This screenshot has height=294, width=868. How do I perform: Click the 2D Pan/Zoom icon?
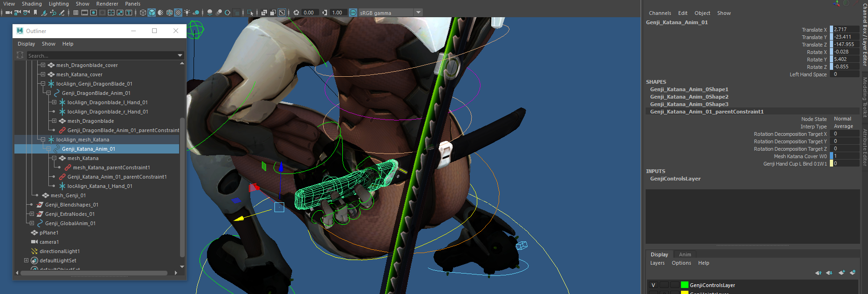pos(53,13)
